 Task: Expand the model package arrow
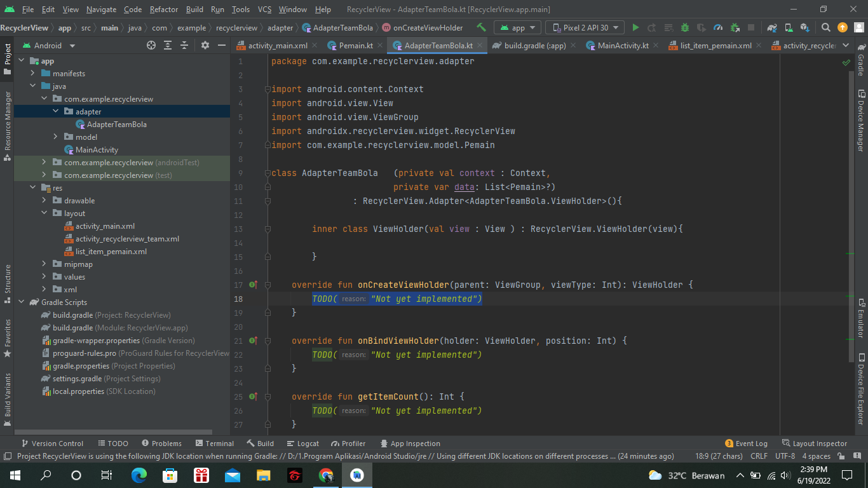55,137
